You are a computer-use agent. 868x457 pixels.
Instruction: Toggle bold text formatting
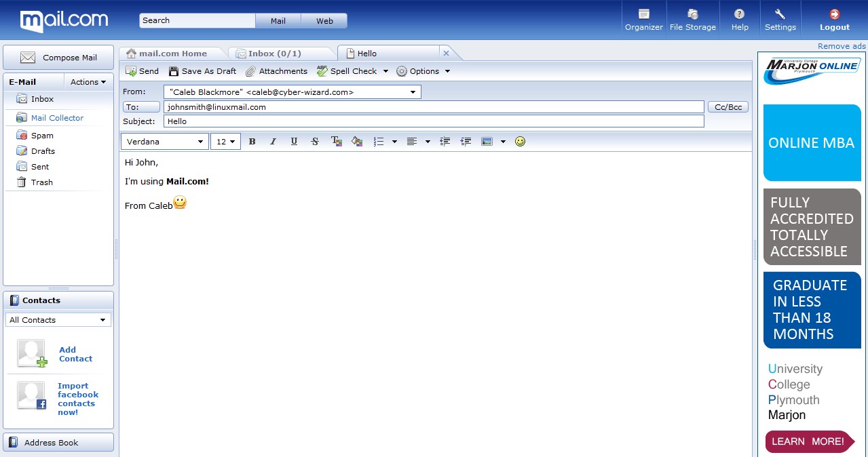(252, 142)
